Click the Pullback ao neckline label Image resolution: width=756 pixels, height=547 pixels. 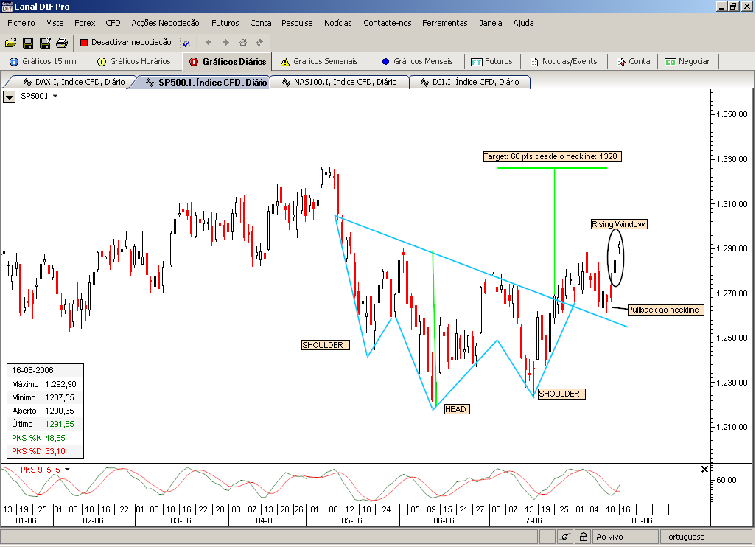pos(665,310)
